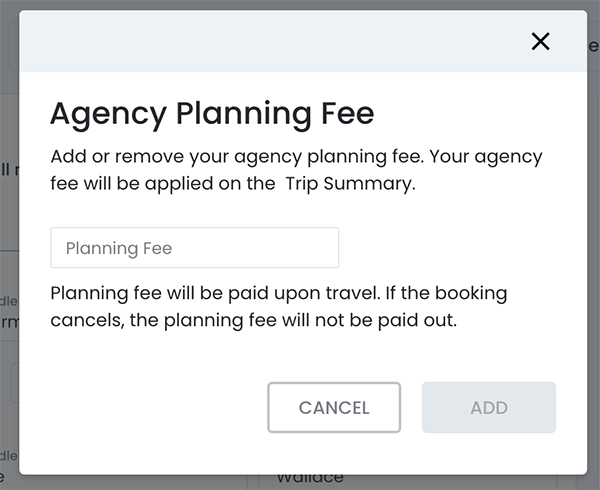Viewport: 600px width, 490px height.
Task: Focus the Planning Fee input field
Action: tap(194, 248)
